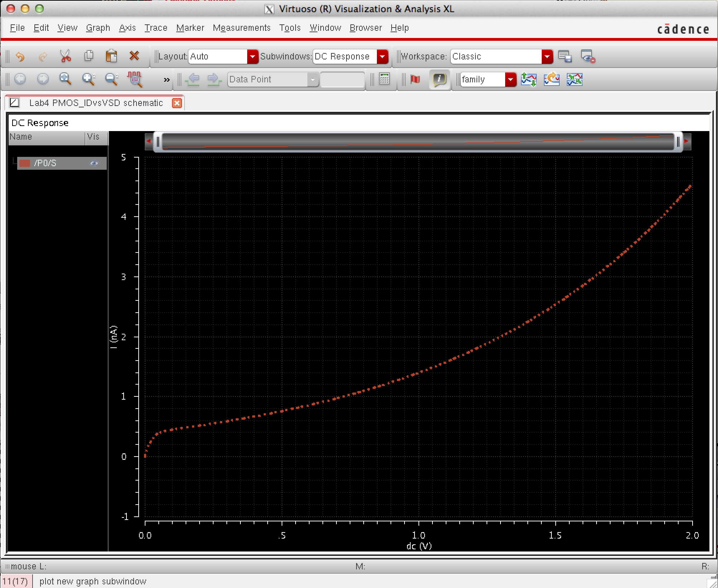Open the Calculator tool
The height and width of the screenshot is (588, 718).
point(384,79)
